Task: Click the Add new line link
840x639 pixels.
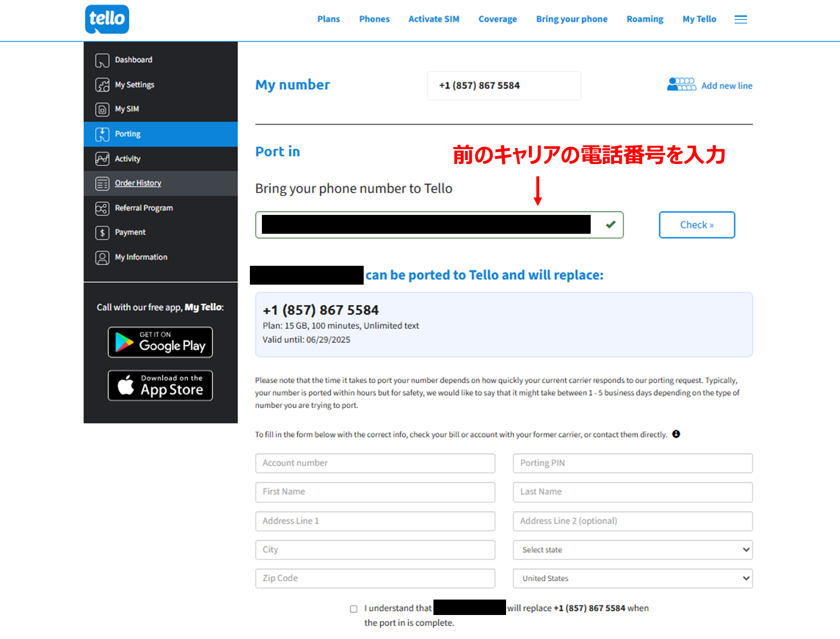Action: (727, 86)
